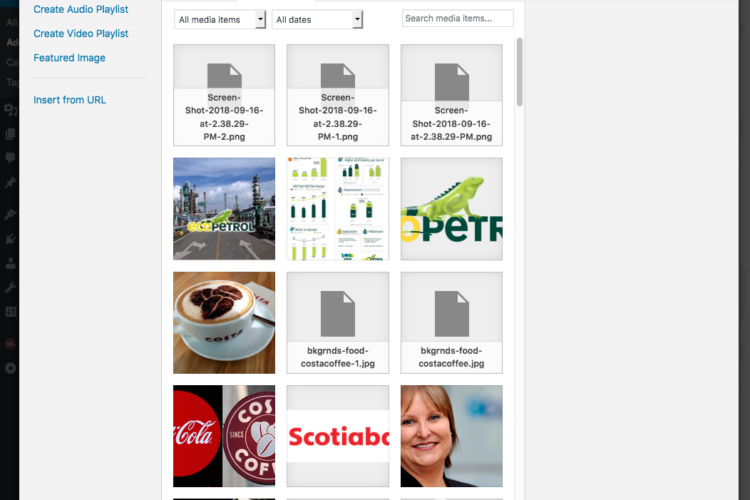
Task: Choose the bkgrnds-food-costacoffee.jpg file icon
Action: tap(452, 322)
